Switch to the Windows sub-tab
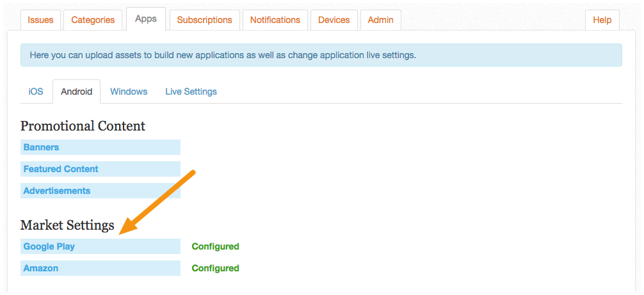Viewport: 644px width, 295px height. pyautogui.click(x=129, y=92)
